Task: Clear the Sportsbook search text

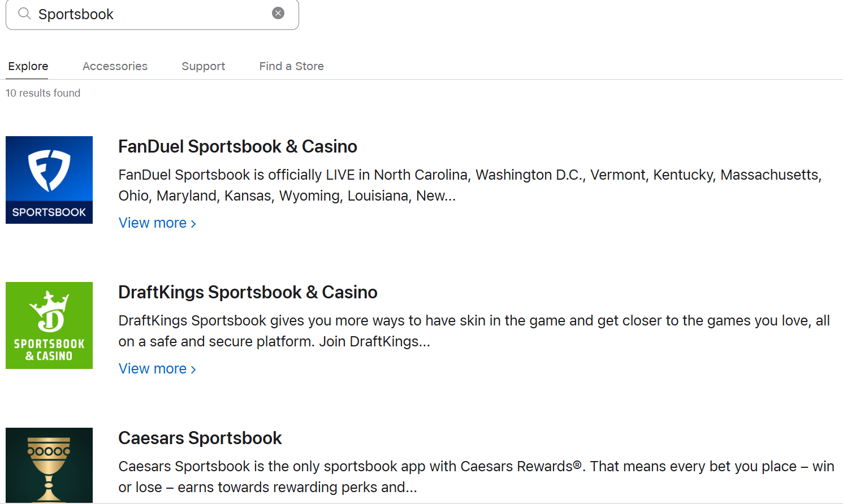Action: pyautogui.click(x=278, y=13)
